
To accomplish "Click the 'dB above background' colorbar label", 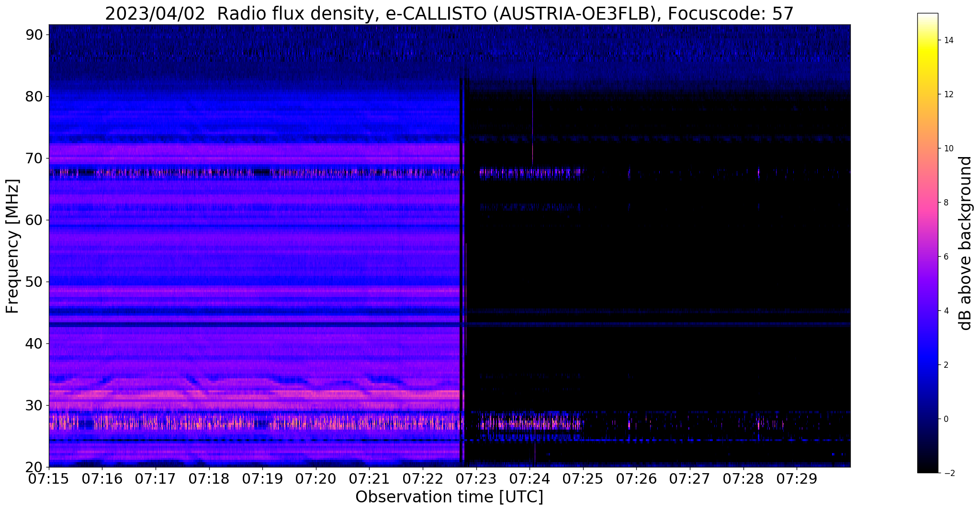I will (966, 243).
